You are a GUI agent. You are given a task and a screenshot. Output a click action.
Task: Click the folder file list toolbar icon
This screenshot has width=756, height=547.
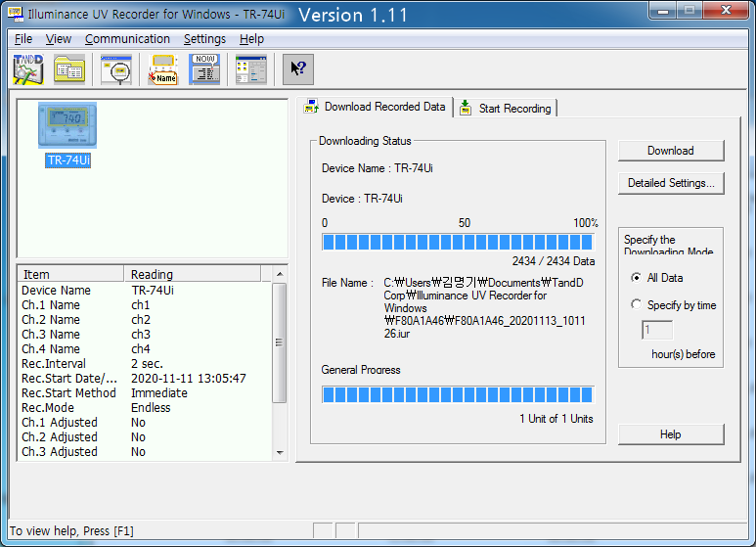point(69,69)
